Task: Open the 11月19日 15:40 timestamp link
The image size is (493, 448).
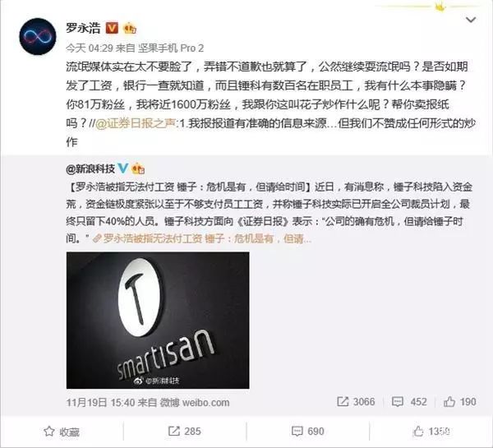Action: click(100, 403)
